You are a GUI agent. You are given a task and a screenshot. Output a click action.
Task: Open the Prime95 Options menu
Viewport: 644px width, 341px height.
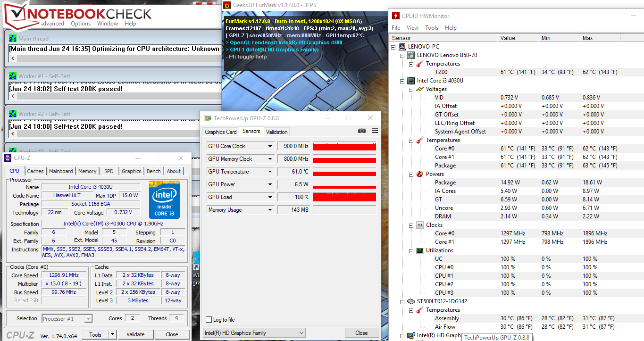(x=81, y=24)
